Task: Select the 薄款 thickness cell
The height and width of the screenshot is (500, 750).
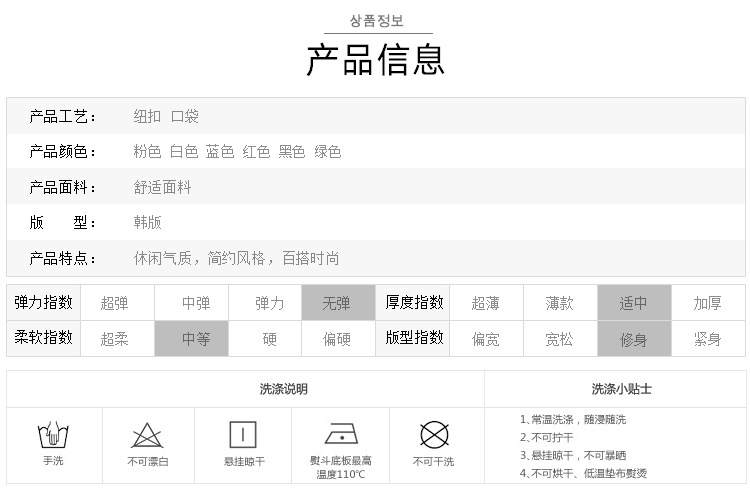Action: click(x=561, y=303)
